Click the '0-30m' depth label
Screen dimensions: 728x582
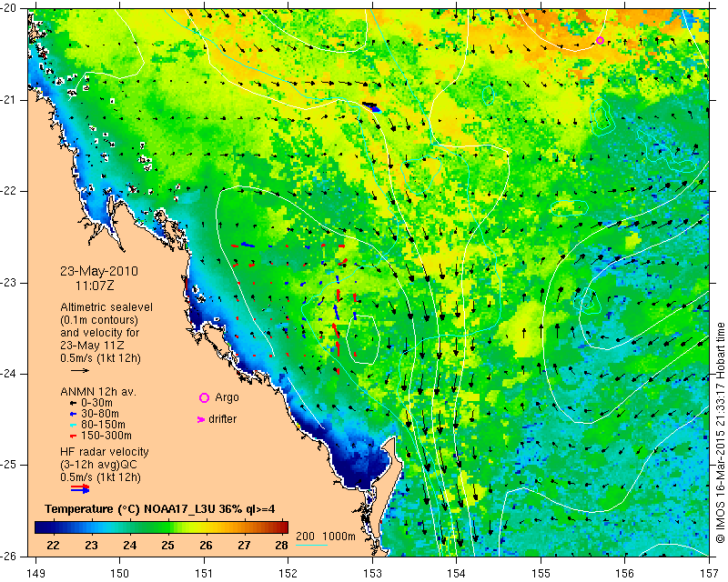96,404
